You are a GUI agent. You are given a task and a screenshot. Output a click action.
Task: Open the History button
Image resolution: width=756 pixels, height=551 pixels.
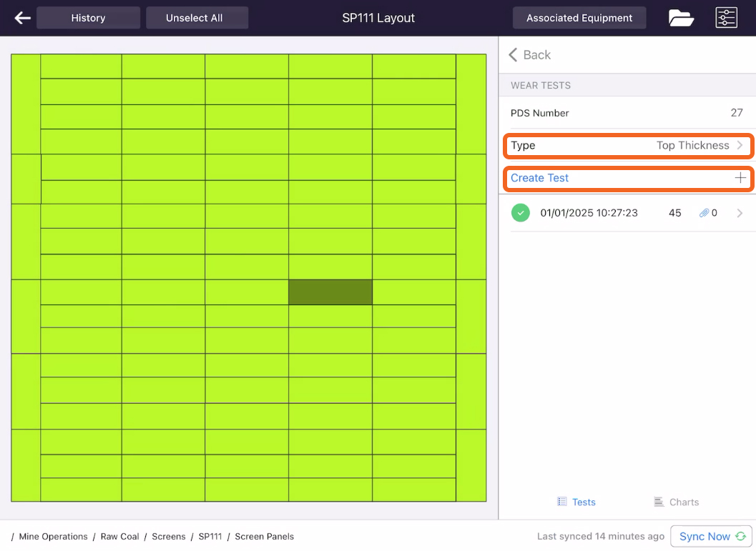pyautogui.click(x=88, y=18)
